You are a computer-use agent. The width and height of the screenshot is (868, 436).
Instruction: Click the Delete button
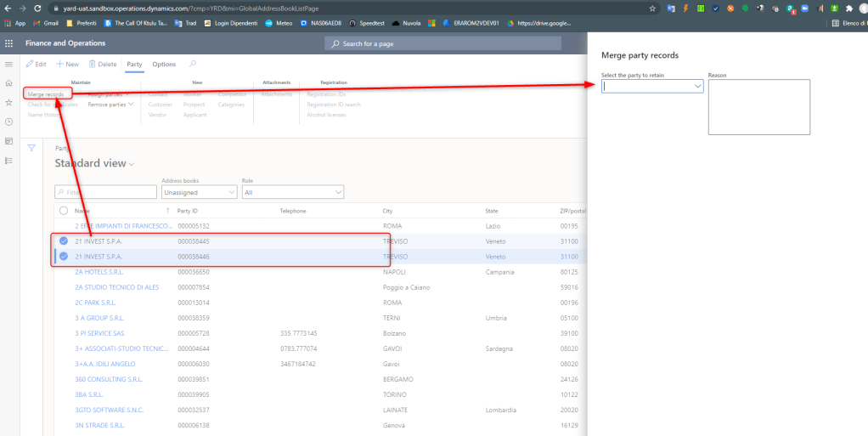tap(103, 65)
